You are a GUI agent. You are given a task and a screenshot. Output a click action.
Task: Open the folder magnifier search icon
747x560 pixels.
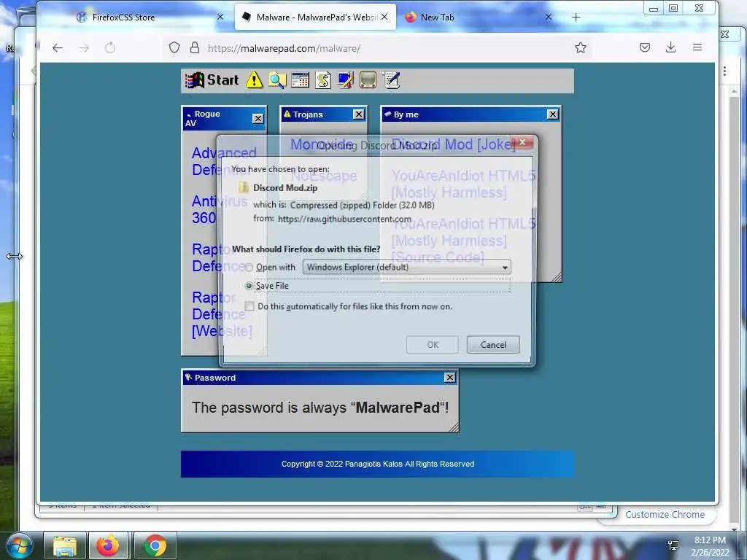[277, 80]
